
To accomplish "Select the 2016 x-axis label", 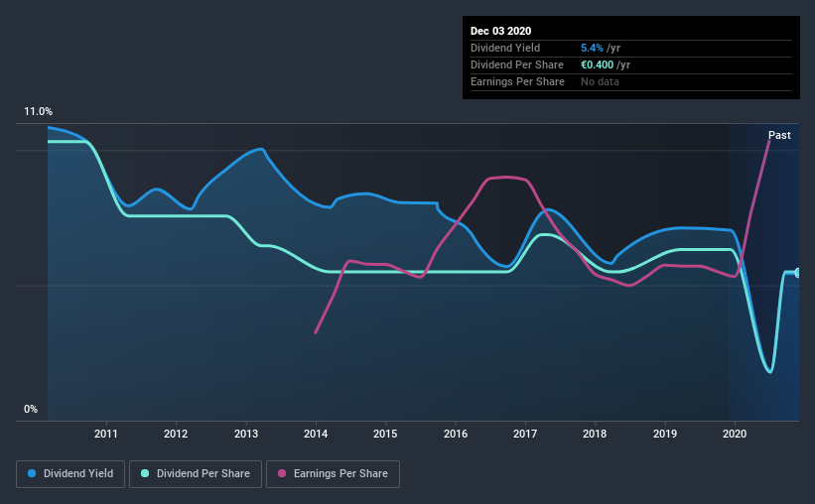I will tap(456, 434).
